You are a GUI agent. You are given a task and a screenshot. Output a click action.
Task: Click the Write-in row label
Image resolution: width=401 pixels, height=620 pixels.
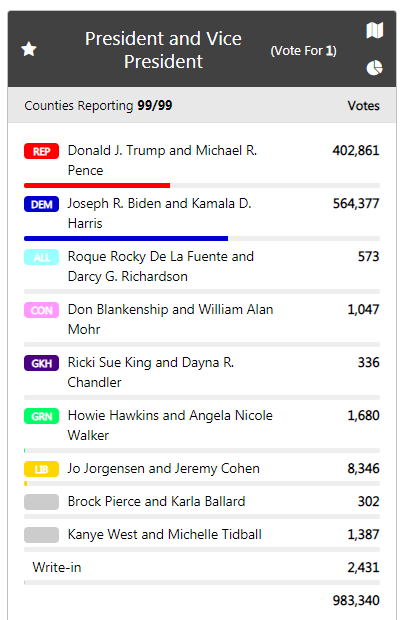(x=57, y=567)
